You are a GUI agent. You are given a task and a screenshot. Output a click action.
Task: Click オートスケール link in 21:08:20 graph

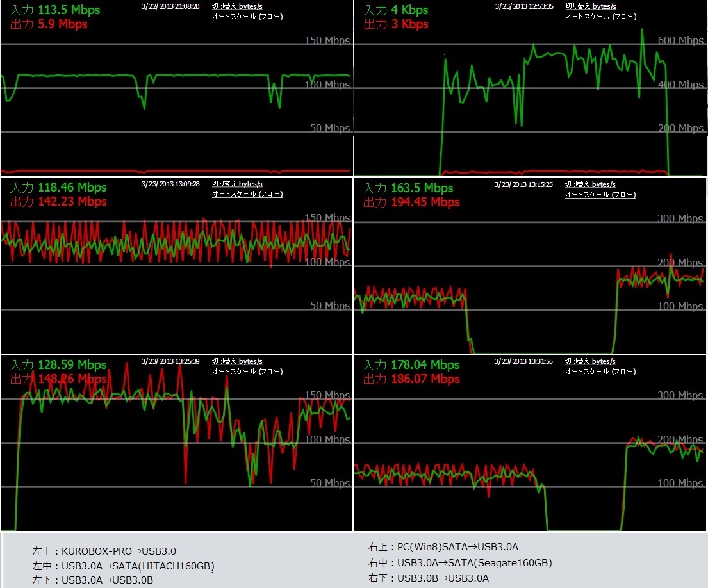coord(247,17)
